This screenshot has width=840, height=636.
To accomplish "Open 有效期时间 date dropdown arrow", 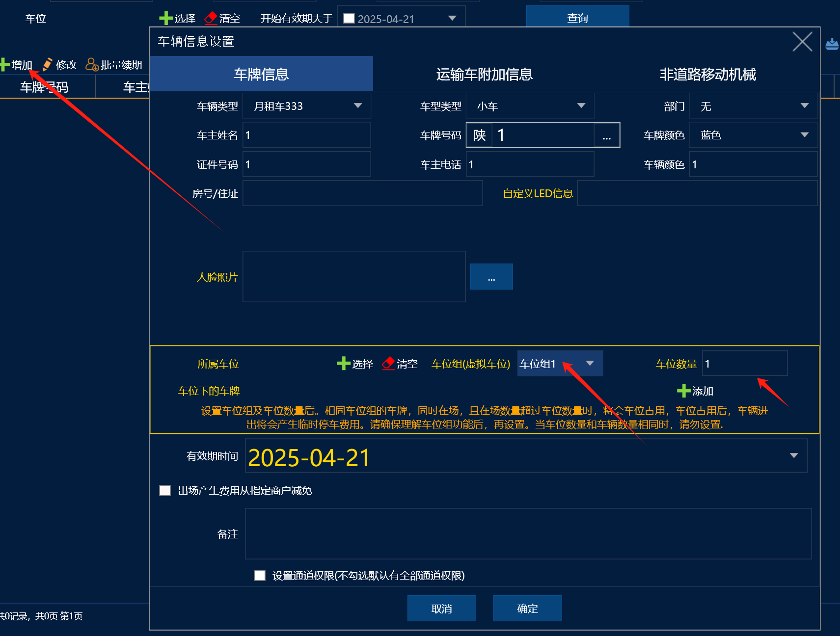I will [793, 456].
